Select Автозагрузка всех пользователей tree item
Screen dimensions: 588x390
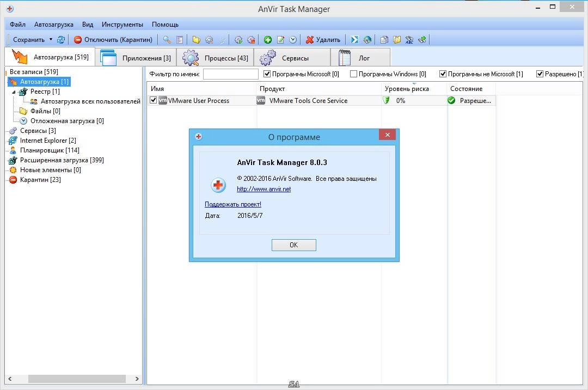(x=90, y=101)
